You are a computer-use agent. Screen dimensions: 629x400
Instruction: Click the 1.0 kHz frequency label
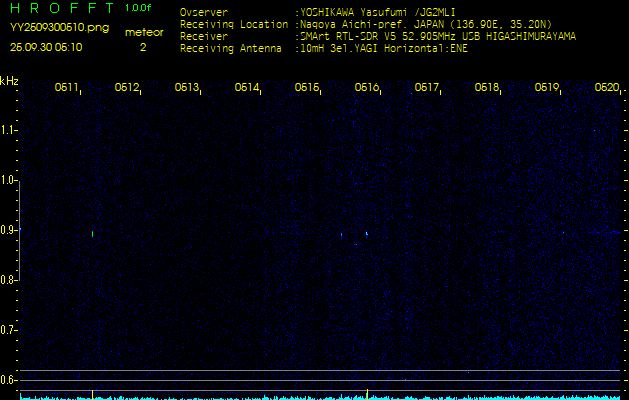pyautogui.click(x=7, y=181)
